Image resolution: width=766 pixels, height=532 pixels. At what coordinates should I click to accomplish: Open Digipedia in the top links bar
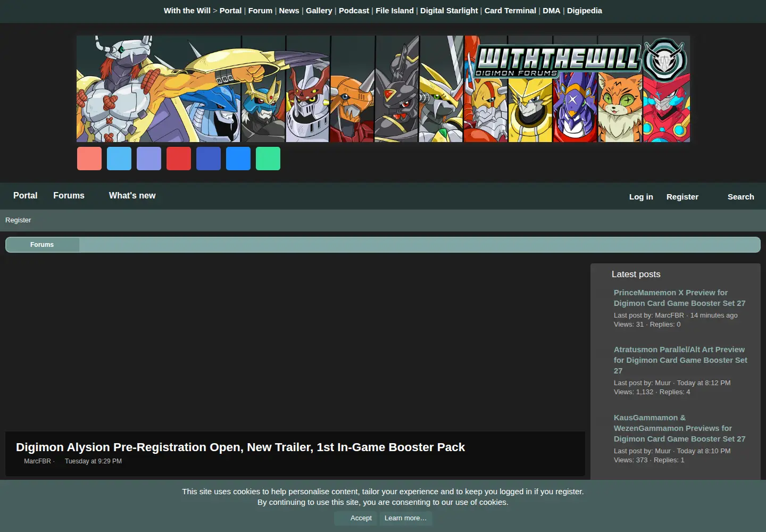click(x=585, y=11)
